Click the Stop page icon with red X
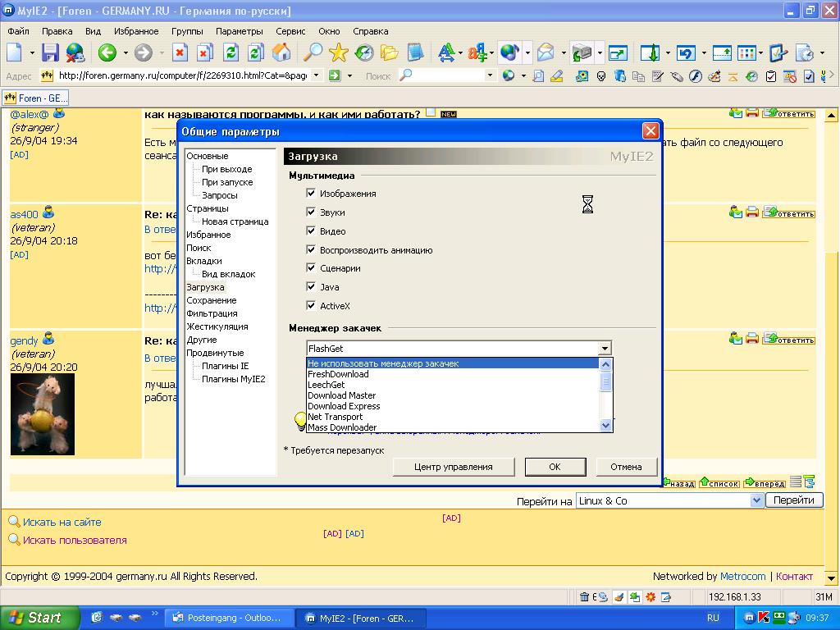The height and width of the screenshot is (630, 840). [x=180, y=52]
